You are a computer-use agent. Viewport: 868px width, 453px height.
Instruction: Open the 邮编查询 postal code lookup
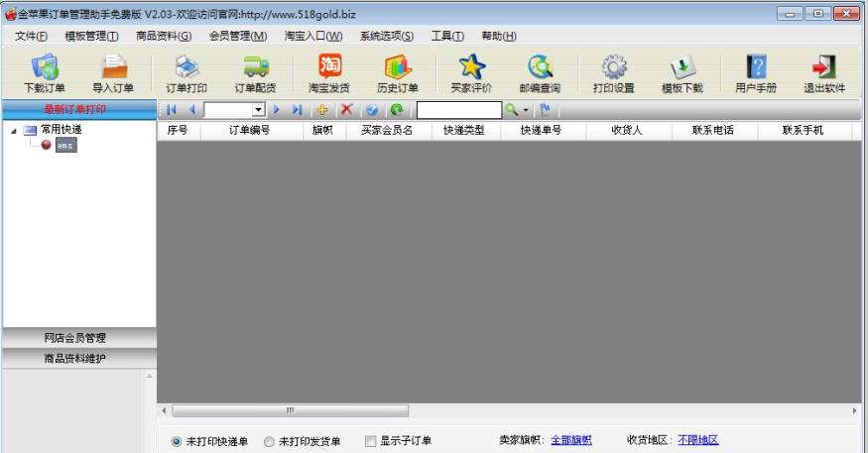[540, 73]
